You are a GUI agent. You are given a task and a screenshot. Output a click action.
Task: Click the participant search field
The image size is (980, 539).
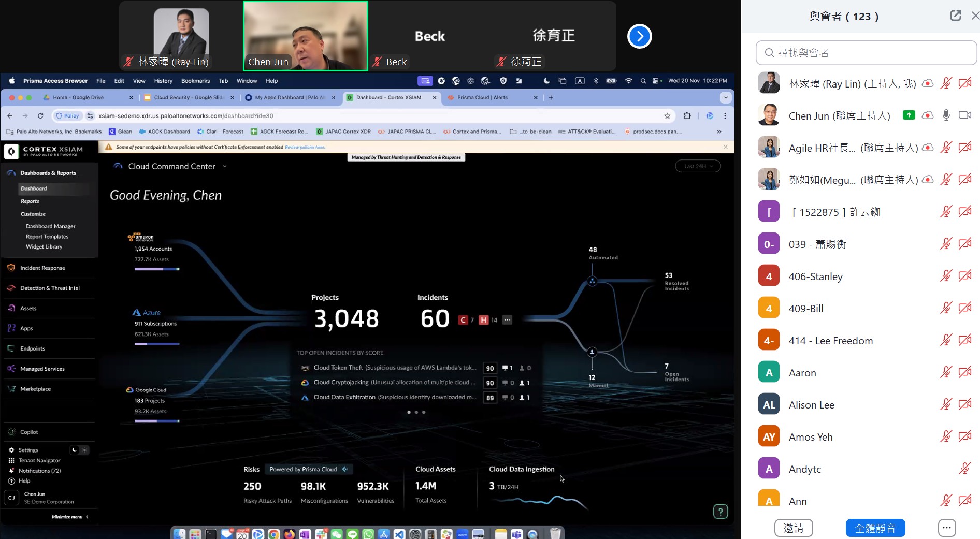[x=866, y=53]
